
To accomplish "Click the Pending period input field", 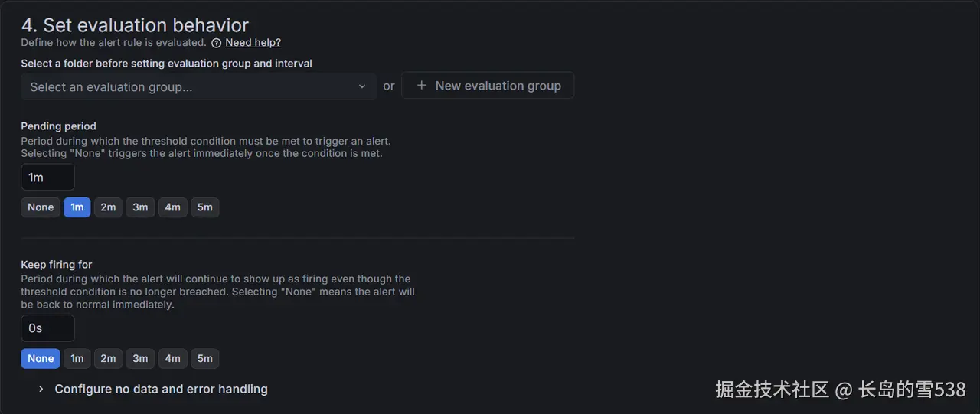I will tap(47, 178).
